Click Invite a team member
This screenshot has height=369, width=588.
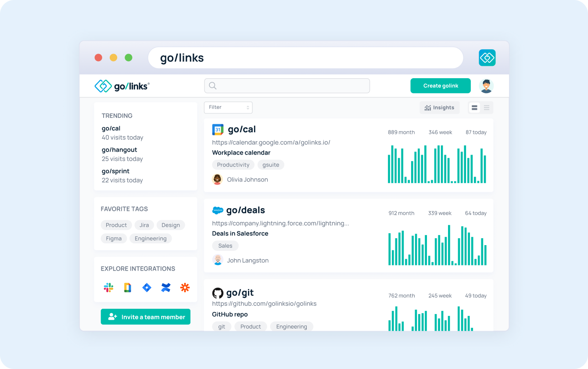tap(145, 316)
